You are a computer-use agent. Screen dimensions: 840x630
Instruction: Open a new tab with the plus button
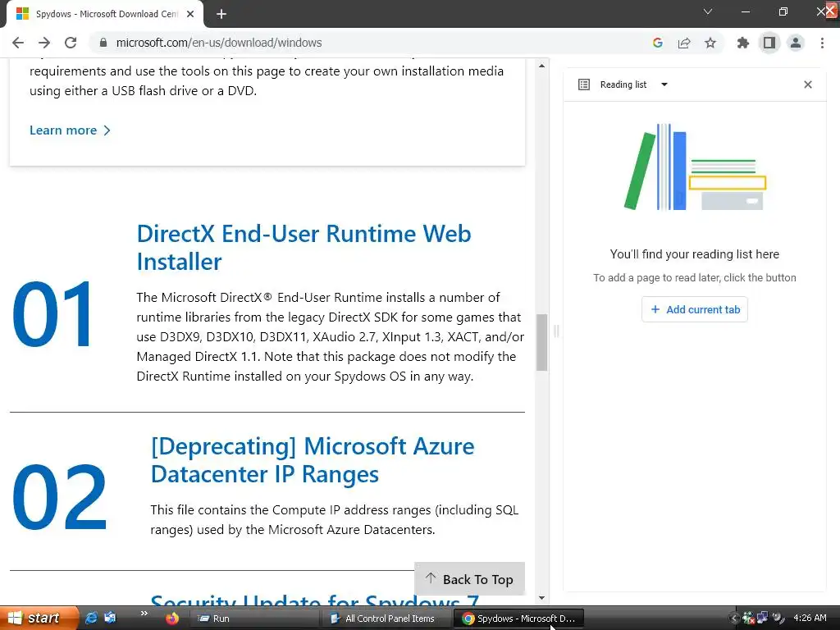tap(221, 14)
